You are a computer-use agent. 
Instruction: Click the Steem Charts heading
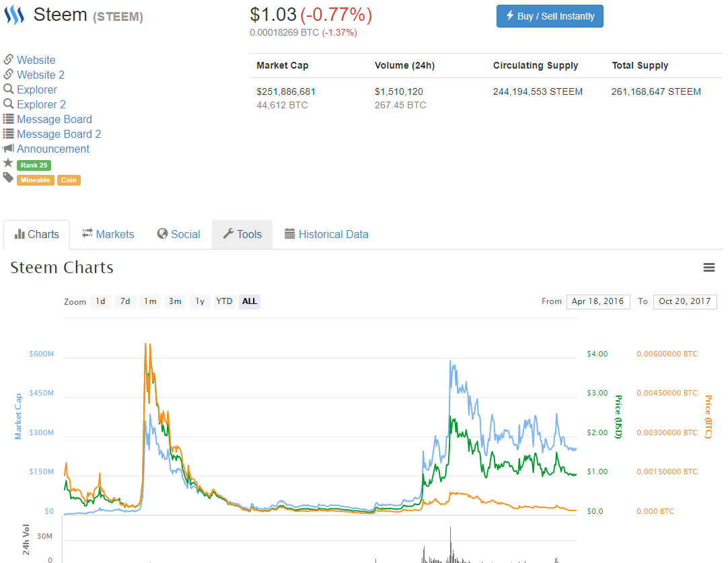(x=62, y=268)
